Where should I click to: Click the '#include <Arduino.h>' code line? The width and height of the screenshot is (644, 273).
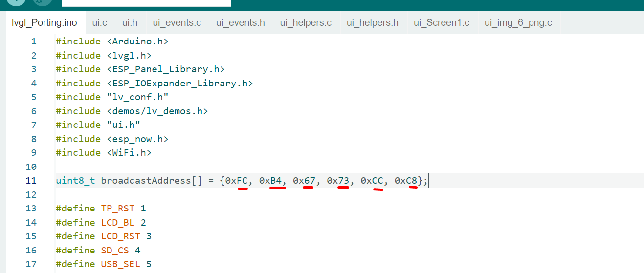(112, 42)
